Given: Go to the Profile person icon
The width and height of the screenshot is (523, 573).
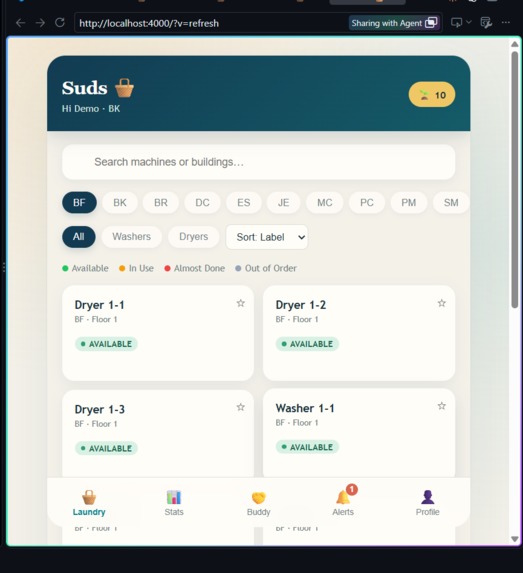Looking at the screenshot, I should tap(428, 497).
